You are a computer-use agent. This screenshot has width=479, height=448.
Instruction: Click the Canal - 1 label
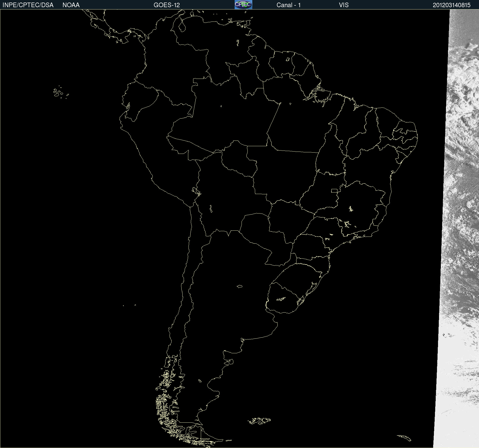289,5
